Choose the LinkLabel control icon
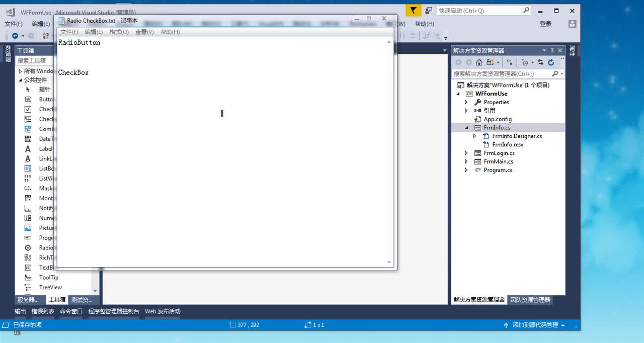The image size is (644, 343). (x=28, y=159)
